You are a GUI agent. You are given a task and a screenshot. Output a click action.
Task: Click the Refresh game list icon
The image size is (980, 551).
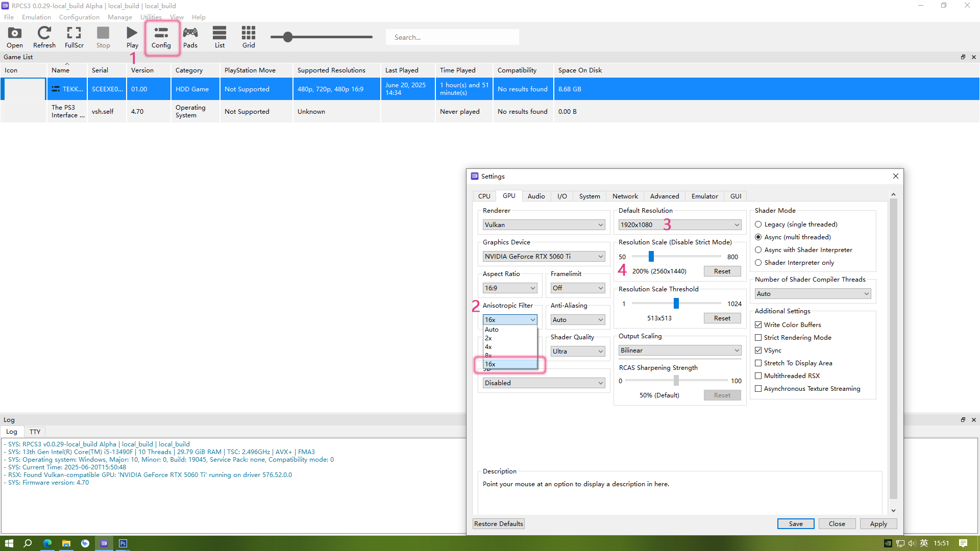pyautogui.click(x=44, y=37)
